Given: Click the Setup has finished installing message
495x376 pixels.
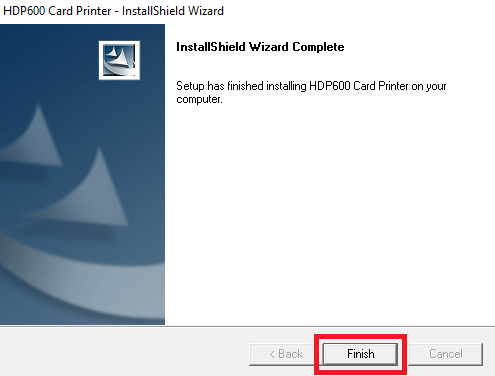Looking at the screenshot, I should point(311,92).
